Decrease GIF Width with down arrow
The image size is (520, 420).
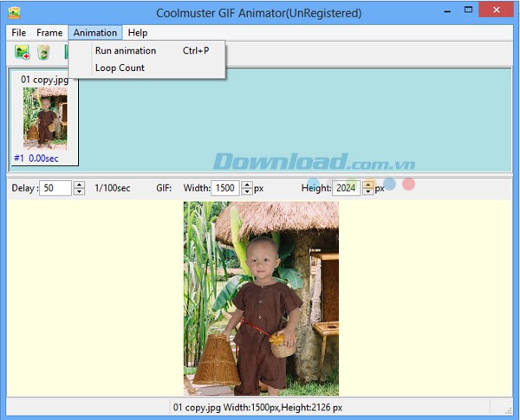point(247,191)
